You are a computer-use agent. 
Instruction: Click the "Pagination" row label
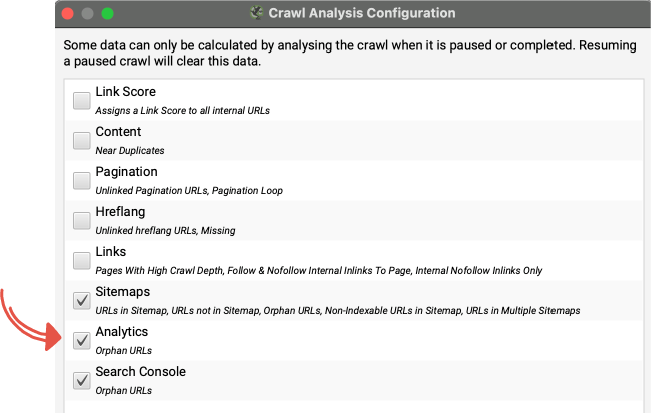point(126,172)
